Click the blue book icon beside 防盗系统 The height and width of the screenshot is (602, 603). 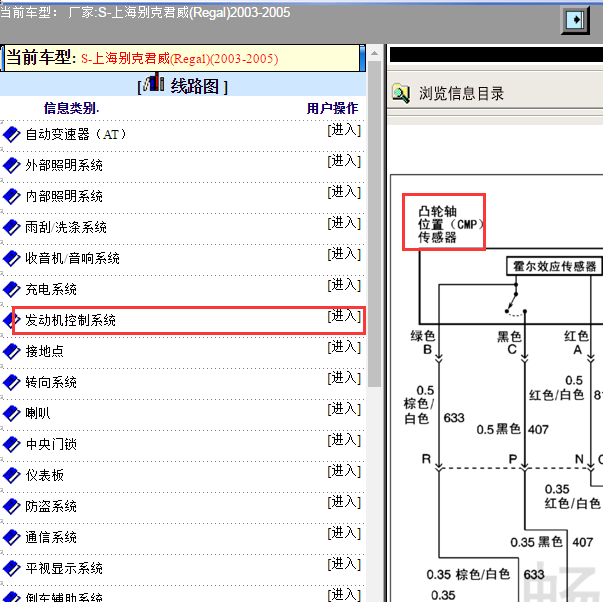[11, 507]
